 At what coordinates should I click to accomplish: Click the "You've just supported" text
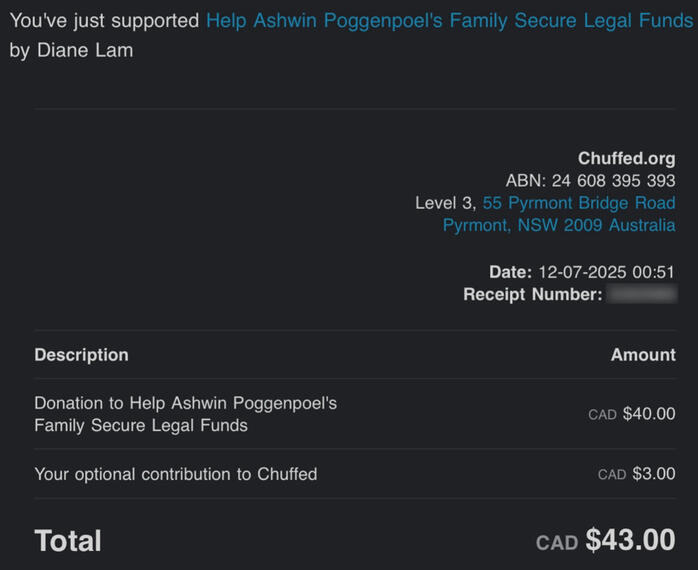(x=104, y=21)
